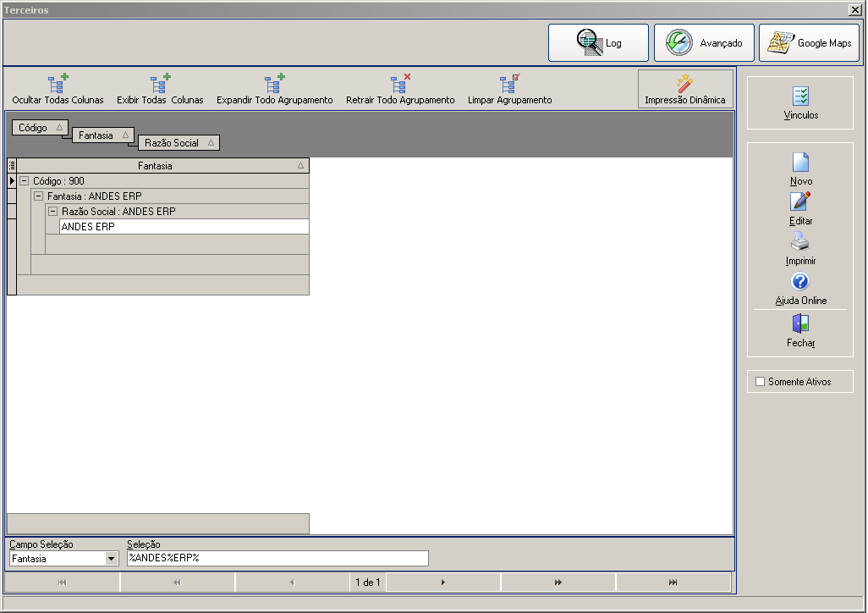Viewport: 868px width, 613px height.
Task: Collapse the Fantasia : ANDES ERP group
Action: [39, 196]
